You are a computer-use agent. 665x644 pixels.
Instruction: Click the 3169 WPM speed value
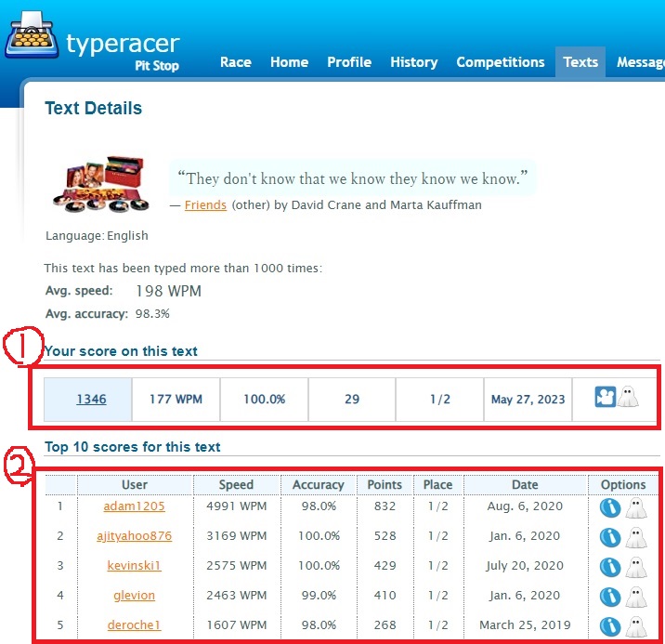click(x=236, y=536)
